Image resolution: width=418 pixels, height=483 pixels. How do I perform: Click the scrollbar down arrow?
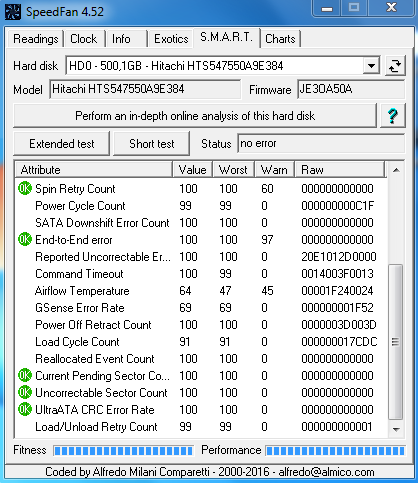pyautogui.click(x=396, y=429)
